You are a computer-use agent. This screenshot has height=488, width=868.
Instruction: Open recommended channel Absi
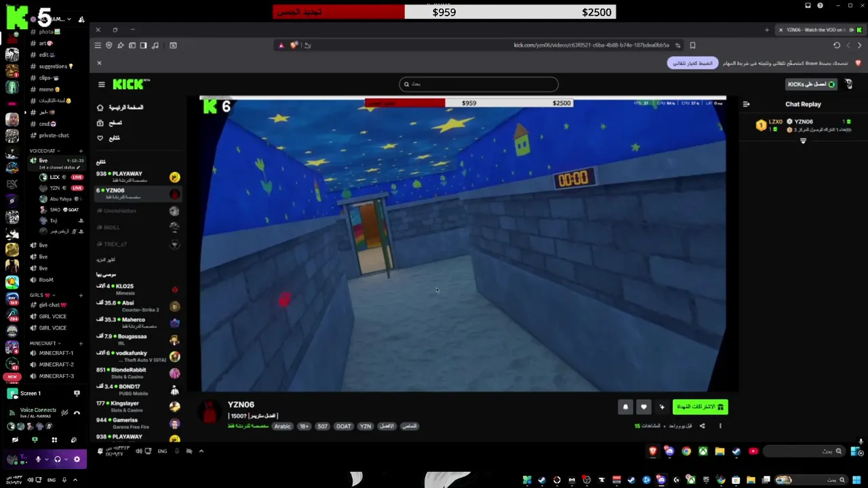coord(138,306)
